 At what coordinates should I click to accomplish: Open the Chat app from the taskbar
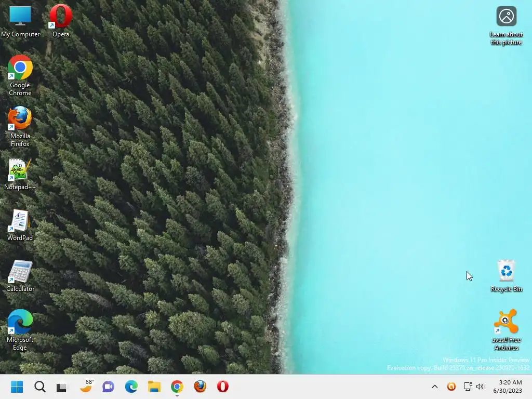(x=108, y=387)
